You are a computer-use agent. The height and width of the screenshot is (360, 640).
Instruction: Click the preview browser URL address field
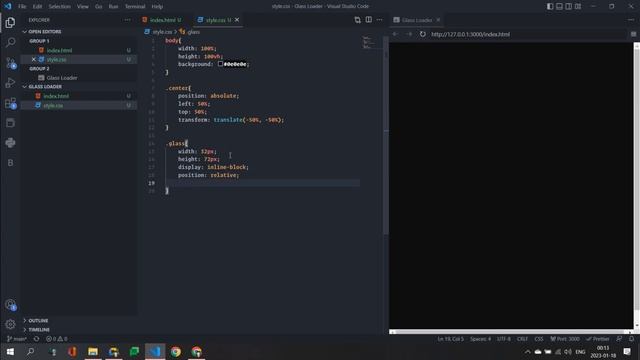click(x=527, y=34)
